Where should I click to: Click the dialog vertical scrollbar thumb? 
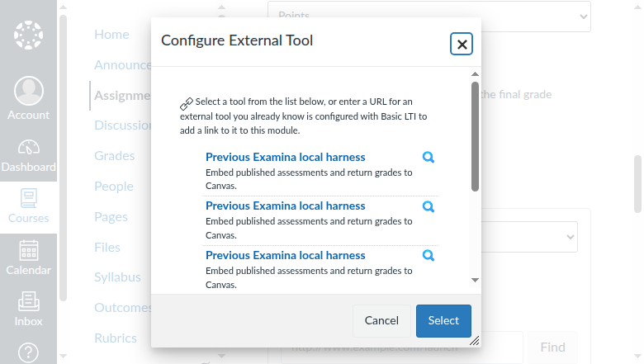[x=475, y=137]
